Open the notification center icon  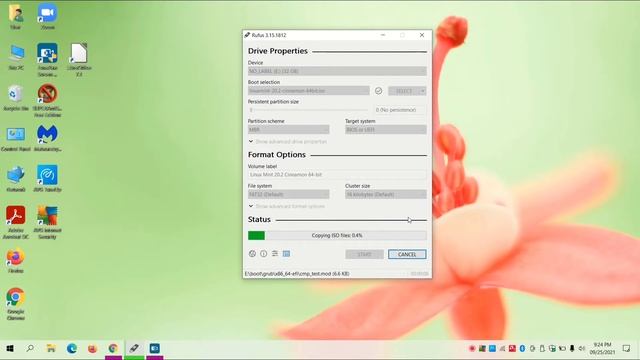tap(626, 349)
